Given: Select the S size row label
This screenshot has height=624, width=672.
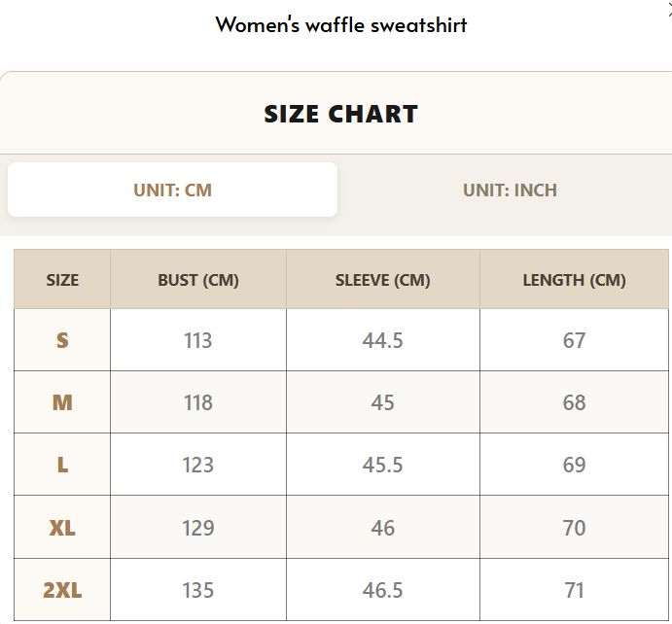Looking at the screenshot, I should click(62, 340).
